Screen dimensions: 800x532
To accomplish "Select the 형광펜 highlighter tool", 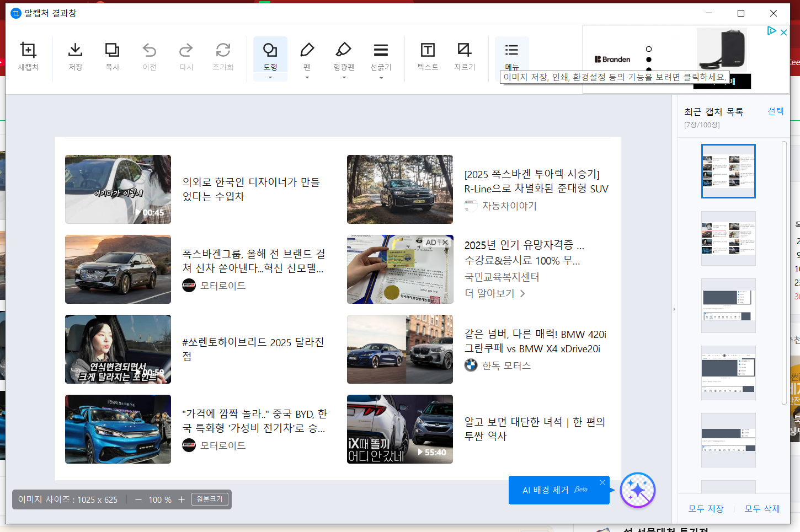I will pos(344,55).
